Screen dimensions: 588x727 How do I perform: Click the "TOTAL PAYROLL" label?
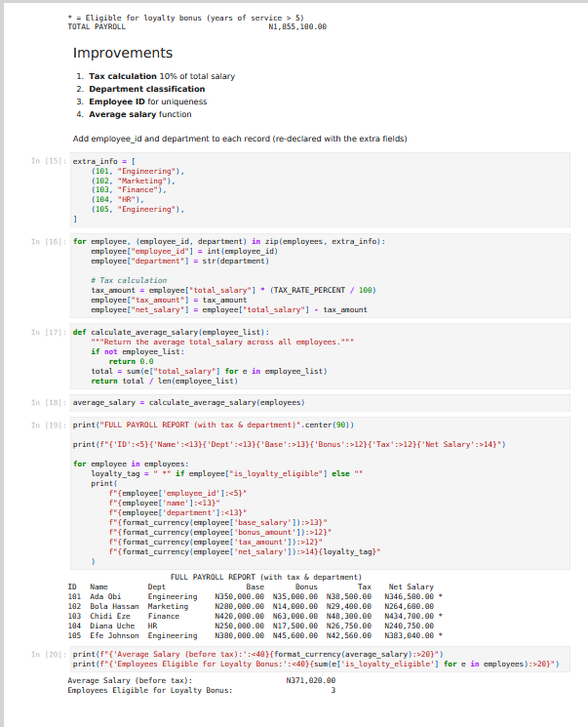point(97,27)
